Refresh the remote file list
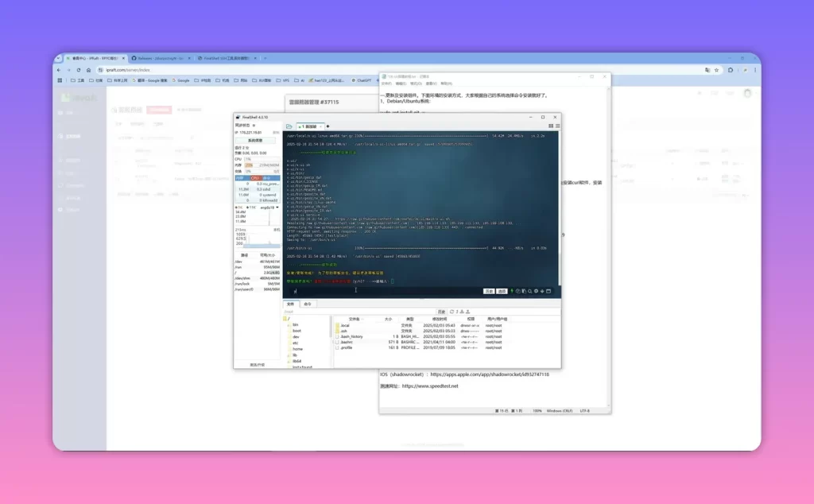The image size is (814, 504). (x=452, y=312)
